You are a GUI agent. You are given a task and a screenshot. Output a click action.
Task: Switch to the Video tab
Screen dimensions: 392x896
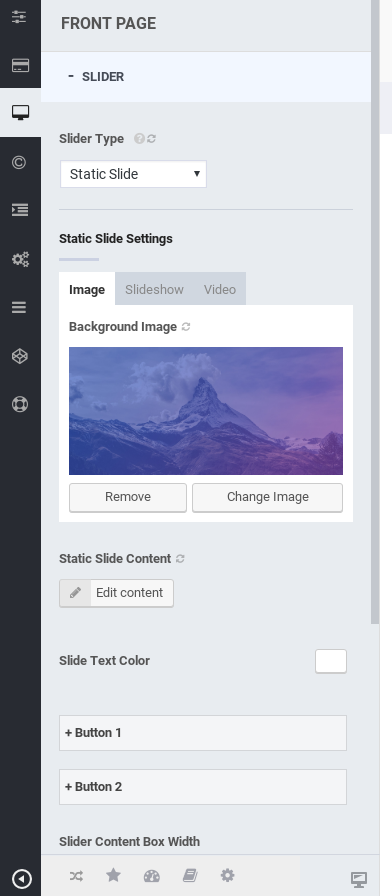(220, 289)
